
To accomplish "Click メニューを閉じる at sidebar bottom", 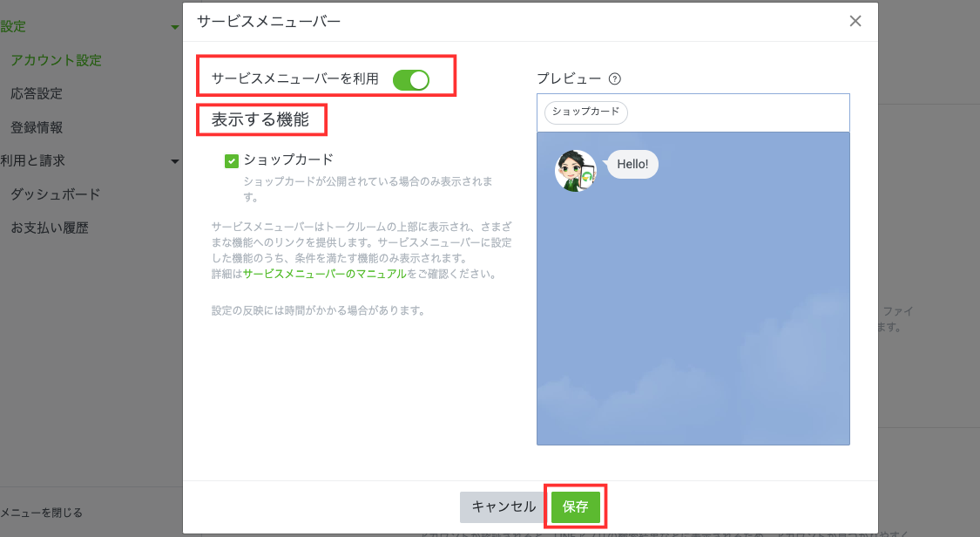I will [42, 513].
